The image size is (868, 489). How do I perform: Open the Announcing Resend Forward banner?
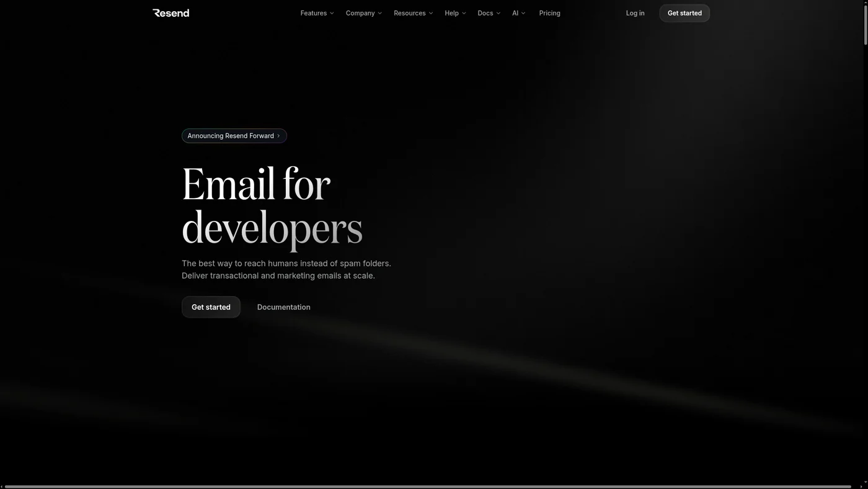tap(234, 136)
